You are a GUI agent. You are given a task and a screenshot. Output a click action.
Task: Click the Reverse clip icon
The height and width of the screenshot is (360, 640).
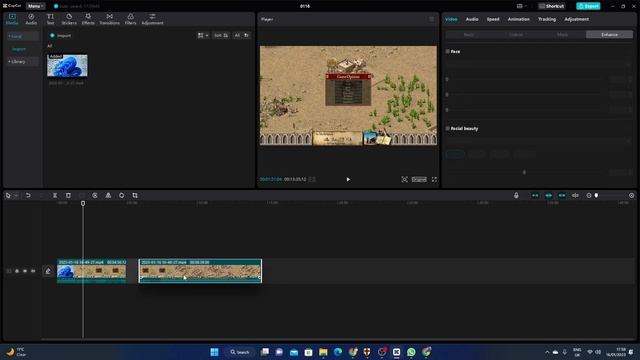95,196
